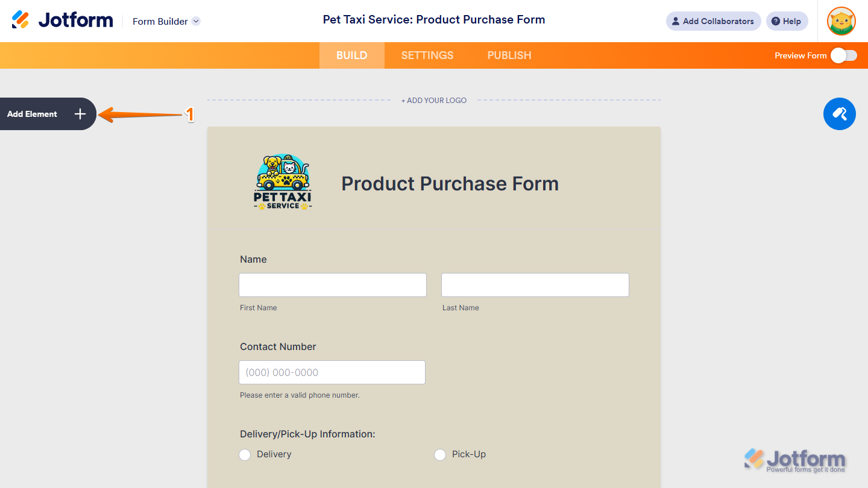Image resolution: width=868 pixels, height=488 pixels.
Task: Click the form title in header
Action: [434, 20]
